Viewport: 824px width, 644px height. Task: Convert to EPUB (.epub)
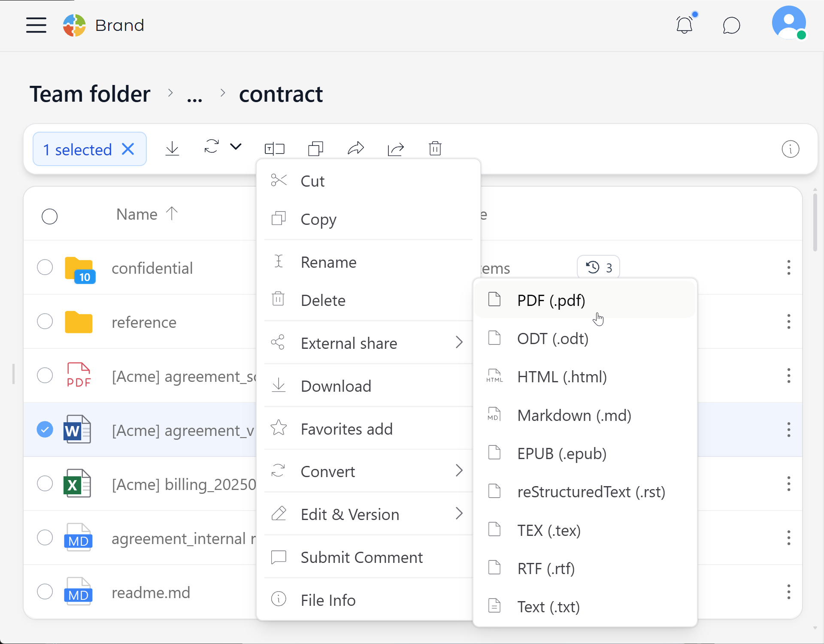[585, 454]
